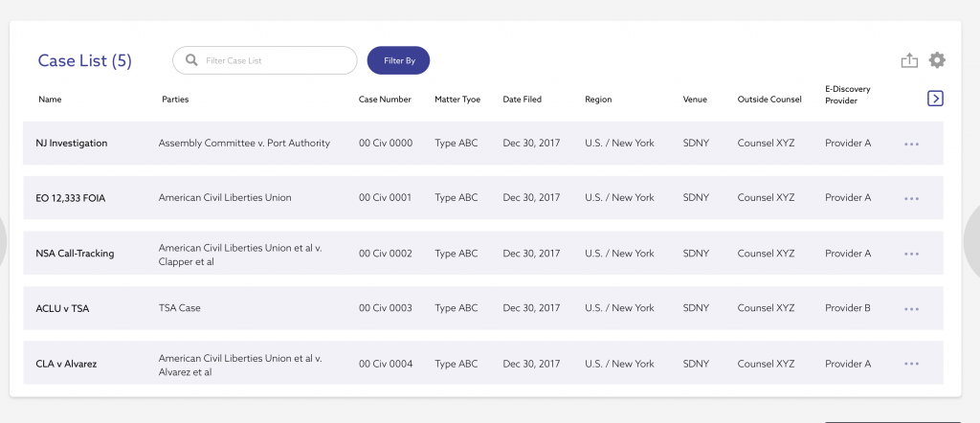The image size is (980, 423).
Task: Open more options for EO 12,333 FOIA
Action: [x=911, y=198]
